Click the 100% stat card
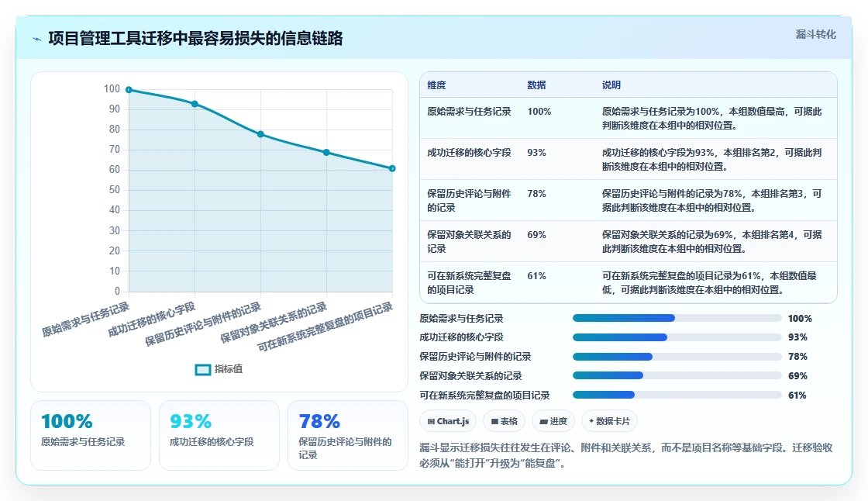 click(91, 436)
